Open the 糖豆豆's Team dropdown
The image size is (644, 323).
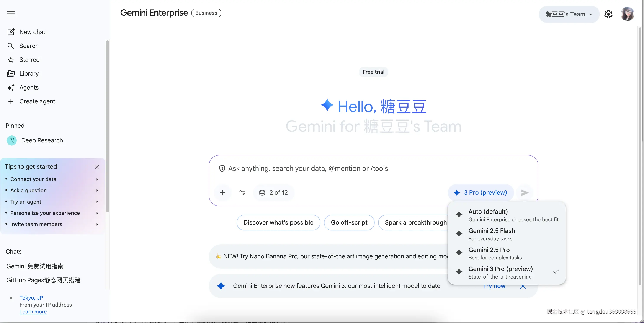(x=569, y=14)
